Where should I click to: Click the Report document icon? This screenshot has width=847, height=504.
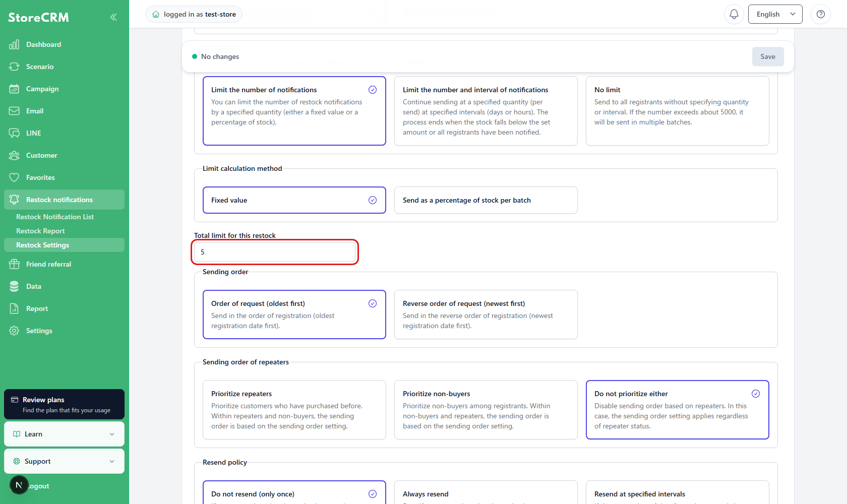pyautogui.click(x=14, y=308)
